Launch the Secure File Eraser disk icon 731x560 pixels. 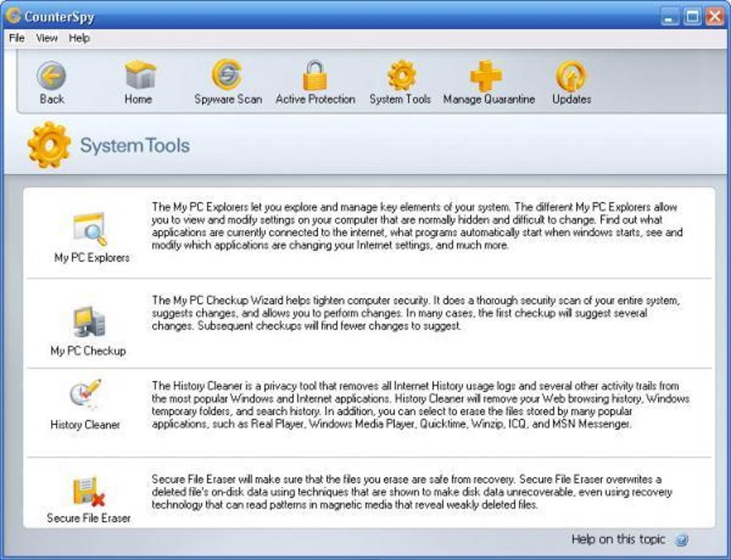click(89, 491)
